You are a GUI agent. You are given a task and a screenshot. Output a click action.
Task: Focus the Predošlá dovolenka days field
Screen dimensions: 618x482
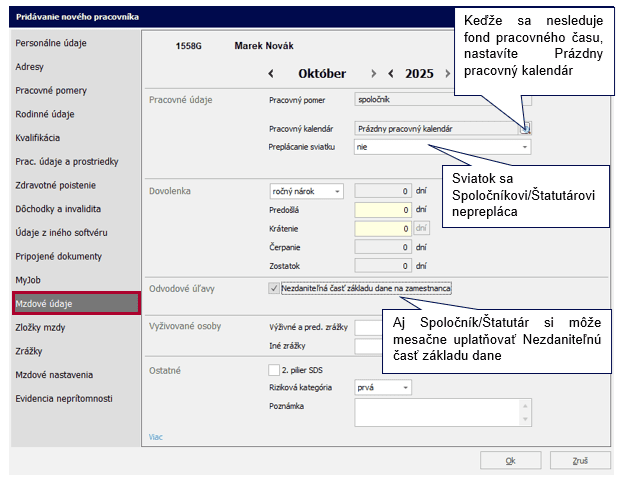click(383, 209)
